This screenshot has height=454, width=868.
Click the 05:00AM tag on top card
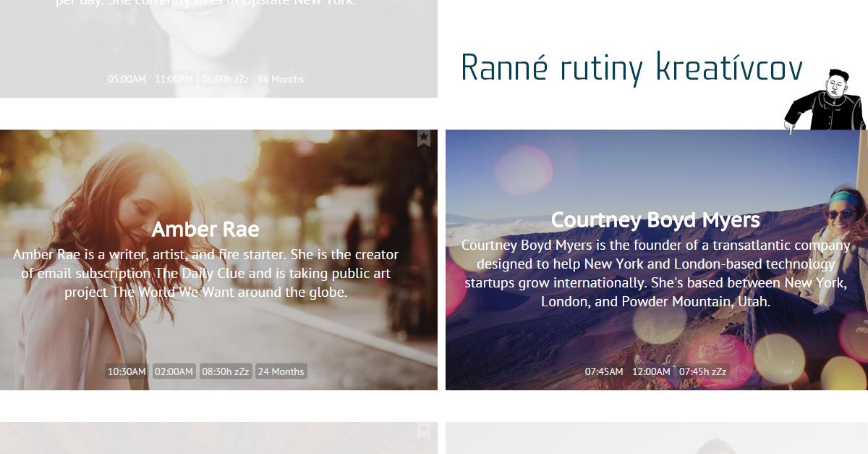point(127,79)
